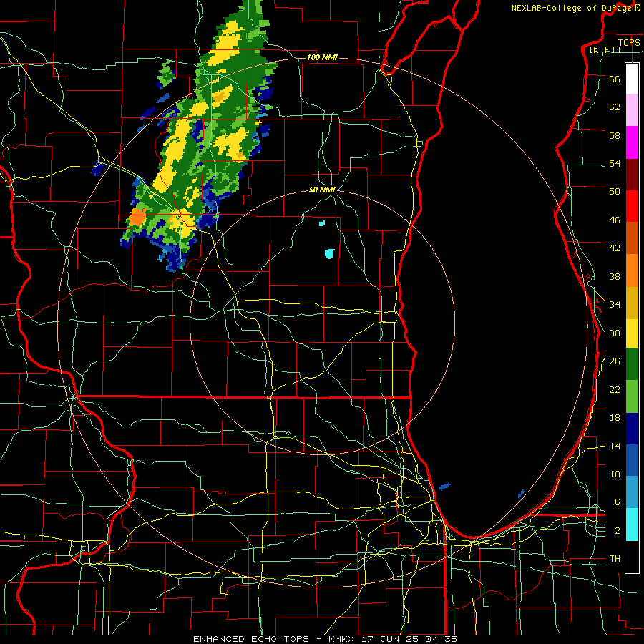The image size is (644, 644).
Task: Click the yellow legend swatch at 30-34
Action: coord(632,333)
